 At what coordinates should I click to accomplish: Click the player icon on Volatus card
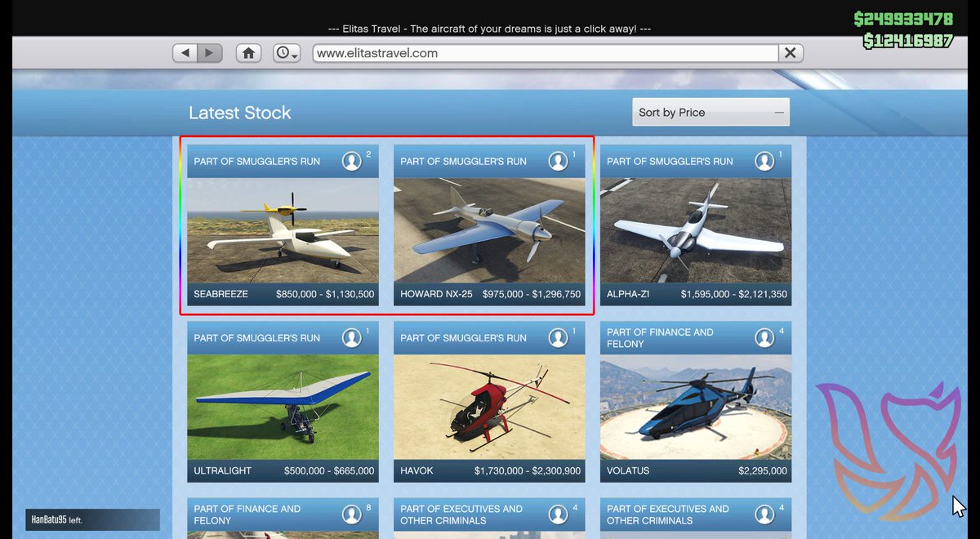pyautogui.click(x=765, y=337)
